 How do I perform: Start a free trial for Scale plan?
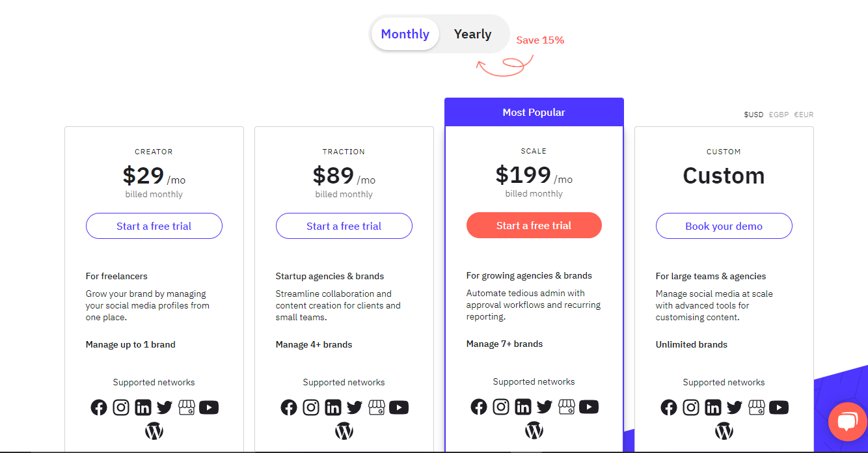534,225
